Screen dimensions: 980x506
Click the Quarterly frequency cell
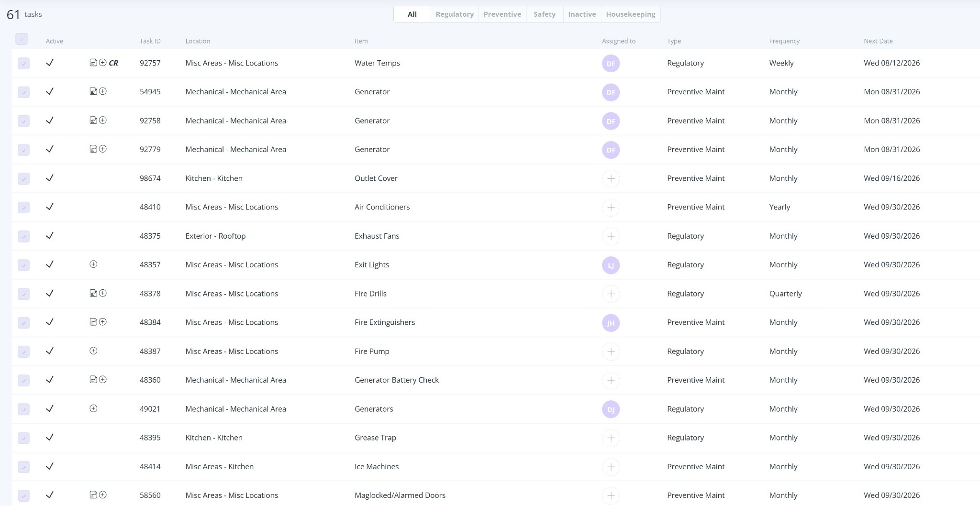[x=785, y=294]
